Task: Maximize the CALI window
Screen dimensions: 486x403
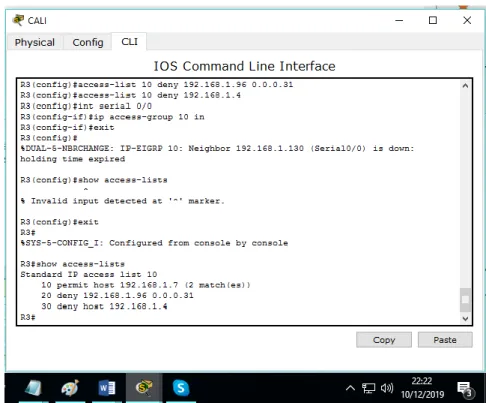Action: (x=433, y=20)
